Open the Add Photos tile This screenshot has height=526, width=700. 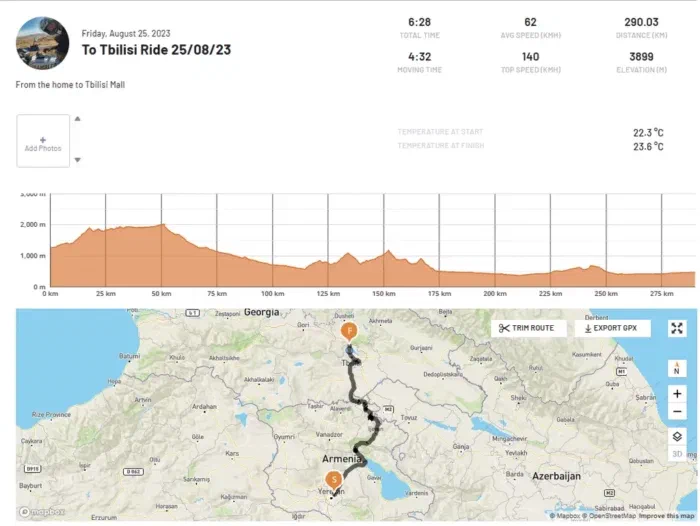pyautogui.click(x=43, y=141)
